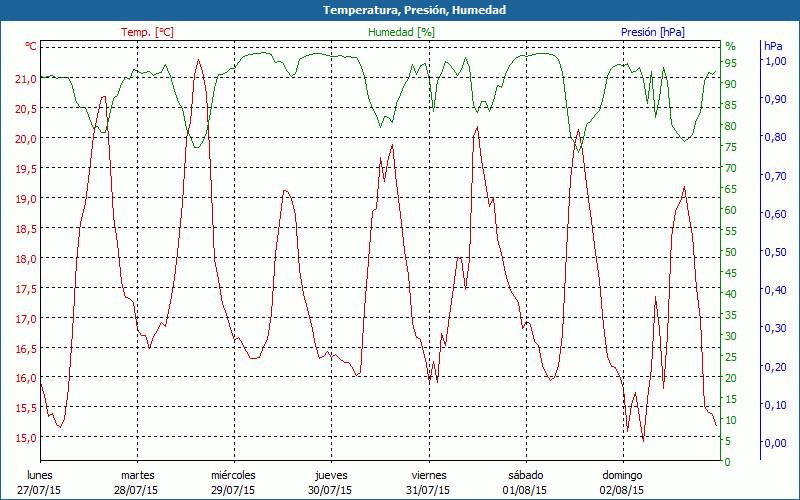
Task: Click the date '31/07/15'
Action: (428, 490)
